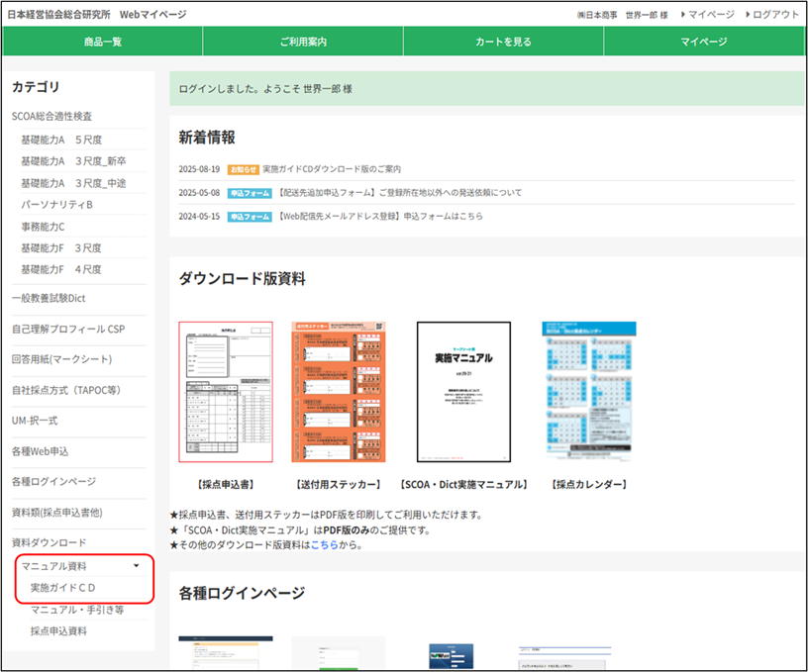Open 回答用紙(マークシート) category
808x672 pixels.
coord(61,358)
